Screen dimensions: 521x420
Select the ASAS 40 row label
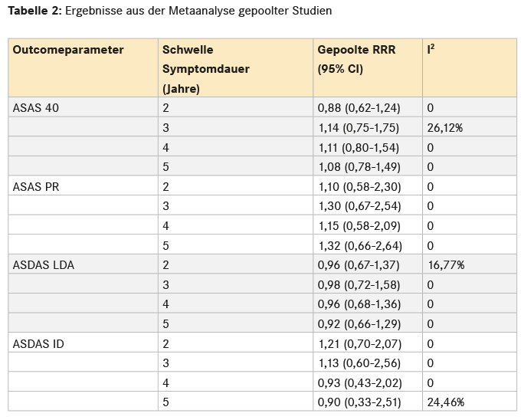tap(36, 108)
